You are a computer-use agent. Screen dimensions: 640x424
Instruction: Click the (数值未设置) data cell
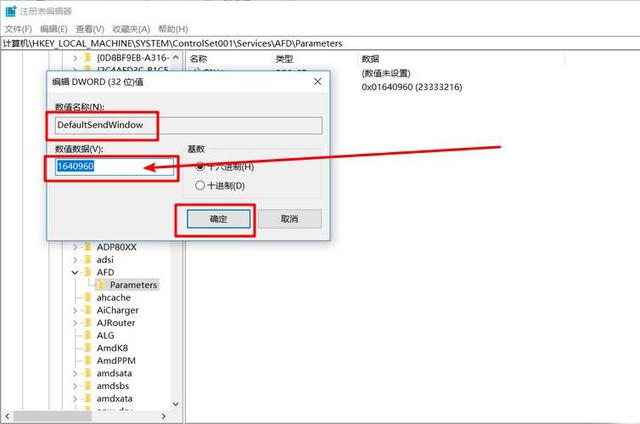click(386, 73)
